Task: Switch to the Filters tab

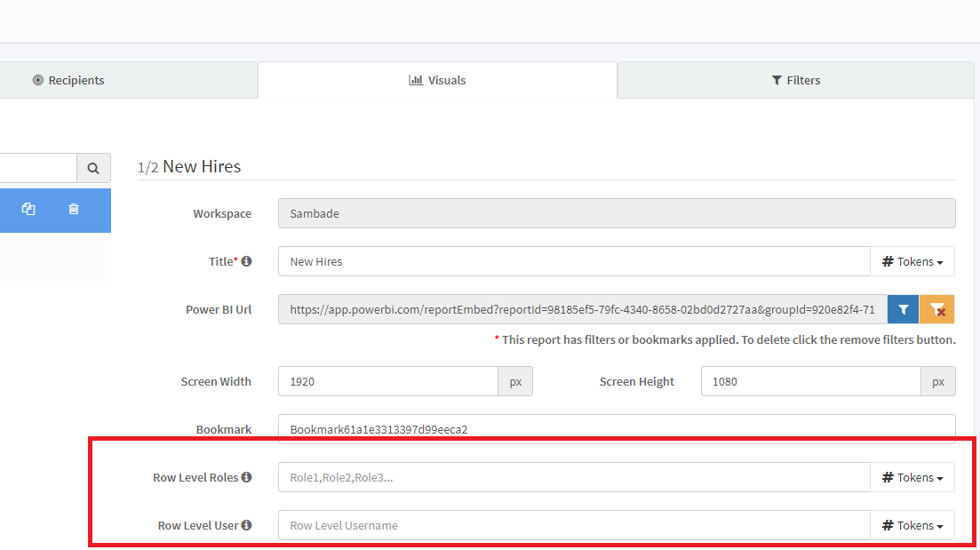Action: 795,80
